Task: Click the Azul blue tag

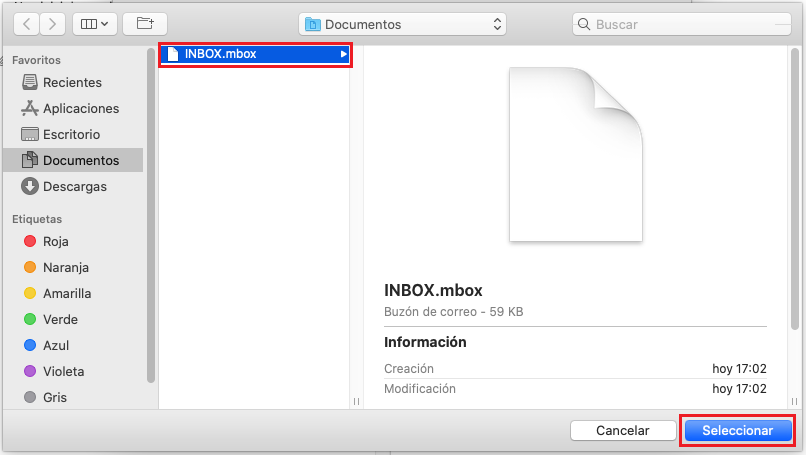Action: point(56,345)
